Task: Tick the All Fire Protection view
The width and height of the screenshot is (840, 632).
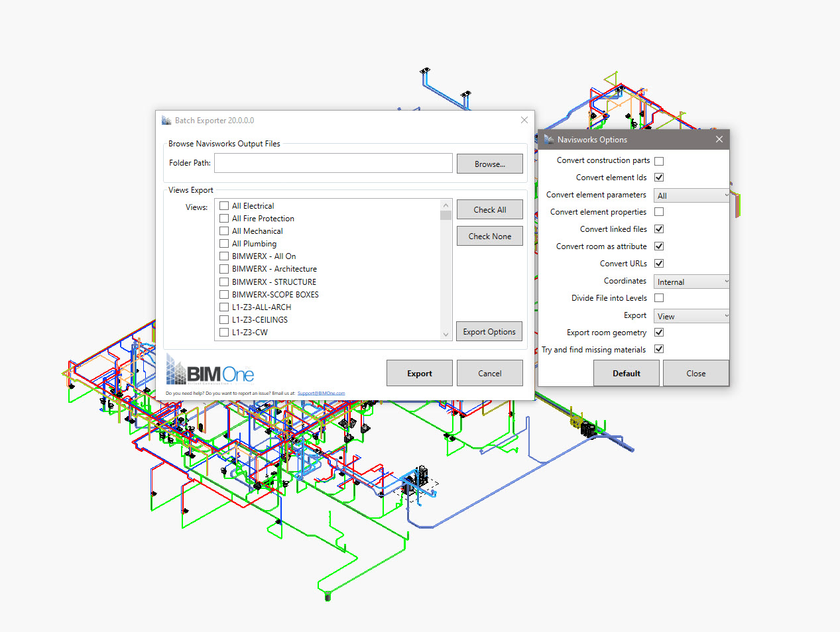Action: pos(224,219)
